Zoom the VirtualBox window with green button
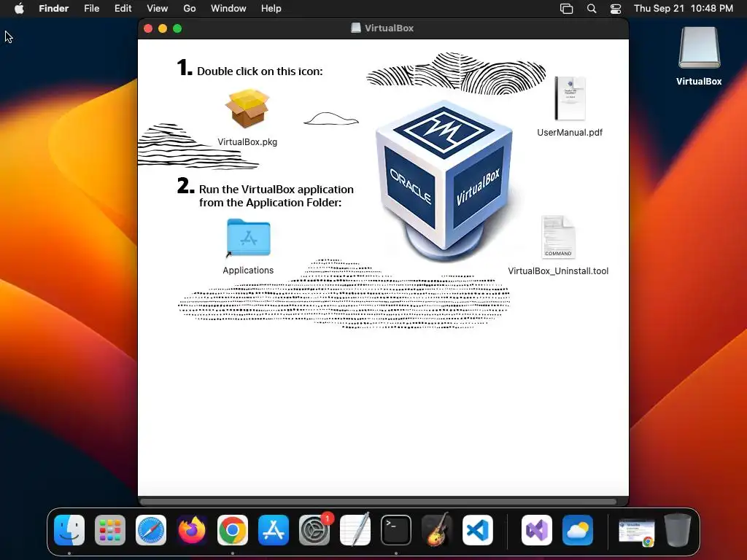The width and height of the screenshot is (747, 560). click(177, 28)
